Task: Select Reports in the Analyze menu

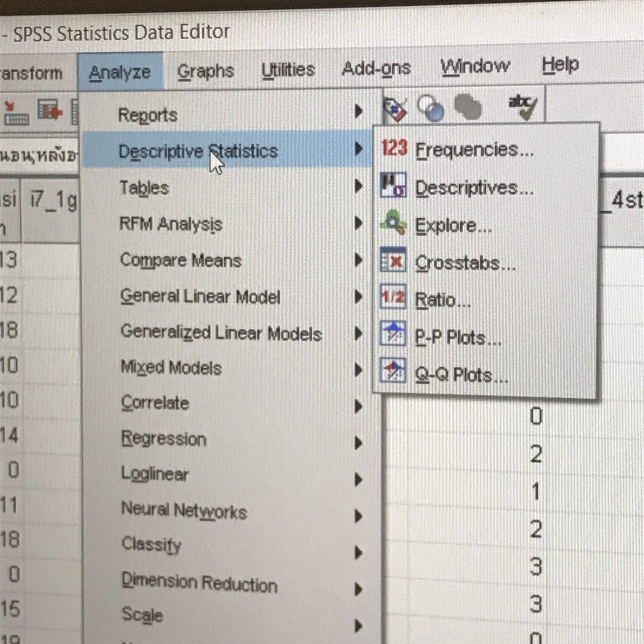Action: pos(148,115)
